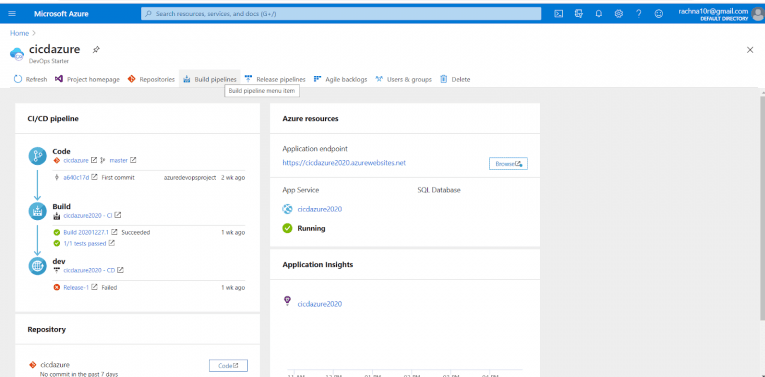
Task: Open Project homepage
Action: (87, 79)
